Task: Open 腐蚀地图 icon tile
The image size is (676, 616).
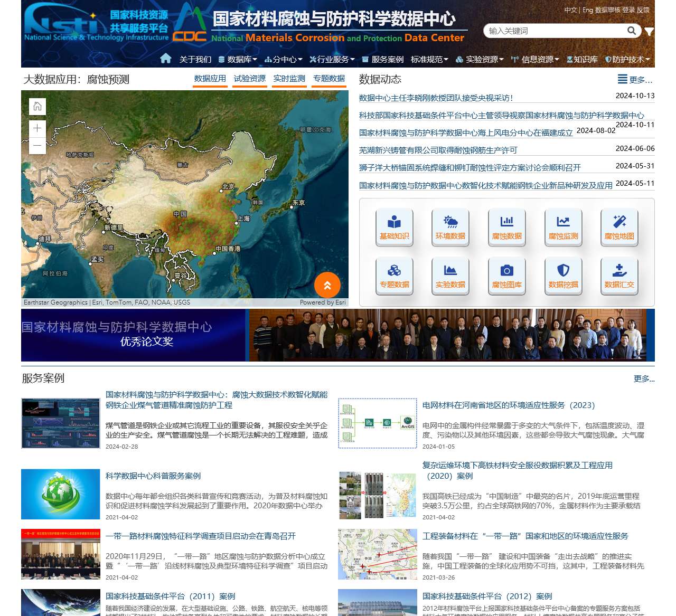Action: coord(619,227)
